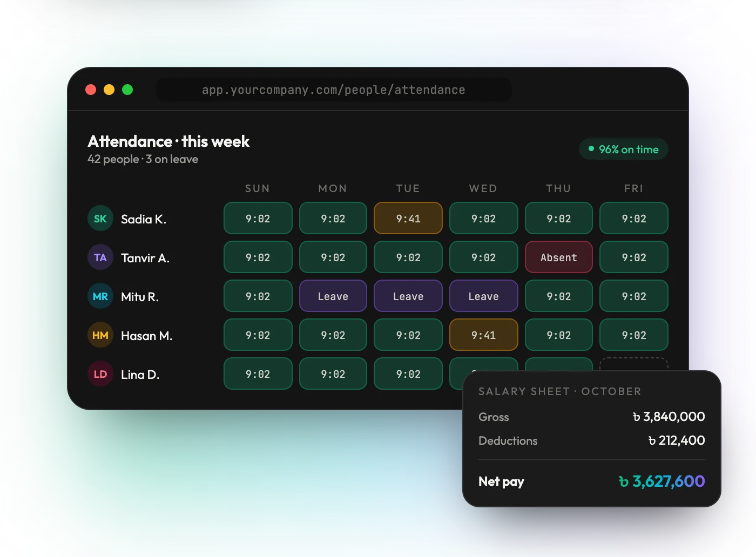The height and width of the screenshot is (557, 756).
Task: Click Sadia K.'s SK avatar
Action: pyautogui.click(x=100, y=219)
